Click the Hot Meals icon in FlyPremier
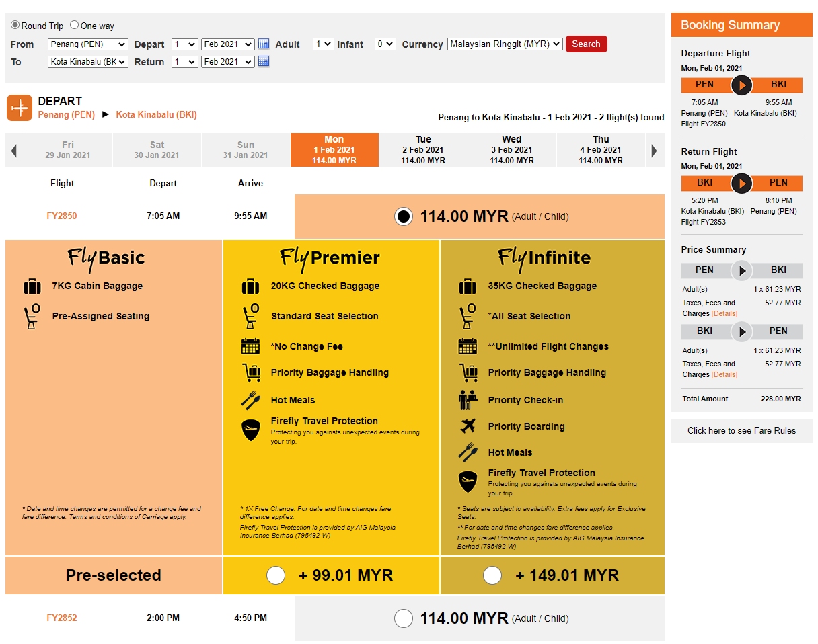The width and height of the screenshot is (818, 644). tap(250, 399)
